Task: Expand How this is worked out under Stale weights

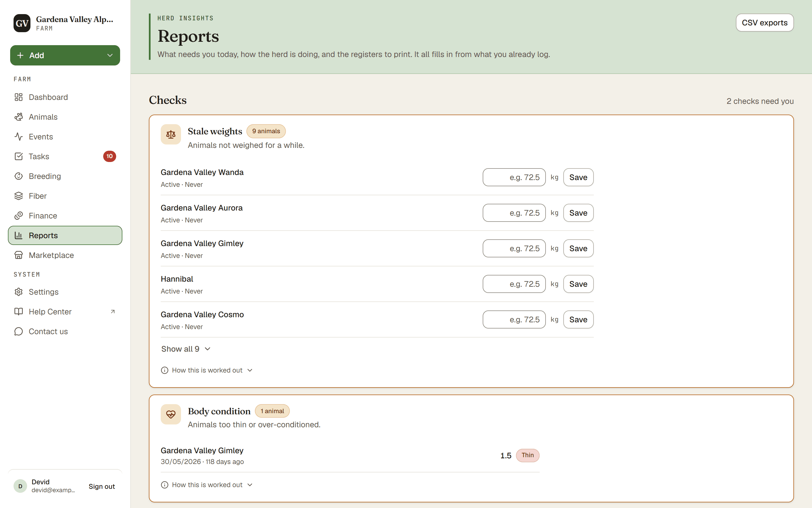Action: click(207, 370)
